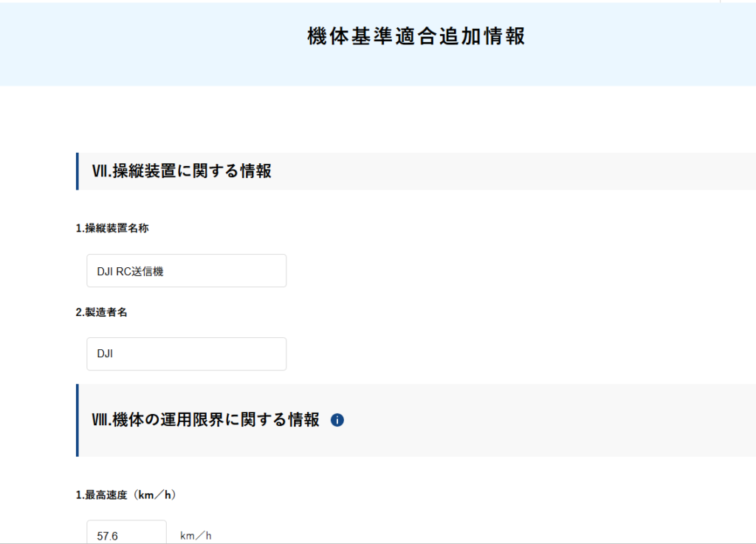Screen dimensions: 756x544
Task: Click the 最高速度 input showing 57.6
Action: (126, 534)
